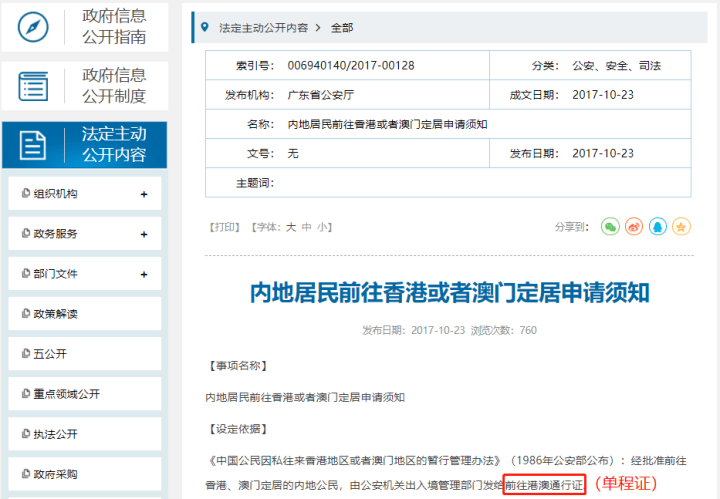Expand the 组织机构 plus sign
This screenshot has width=720, height=499.
(x=144, y=194)
